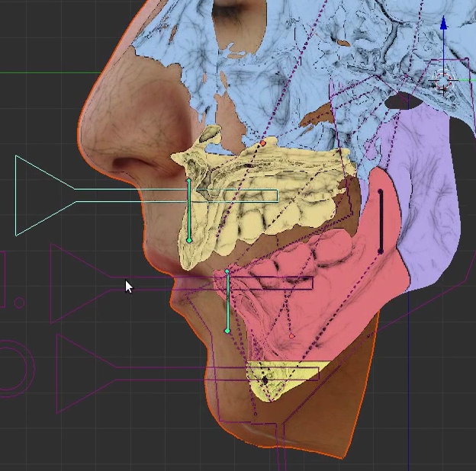Select the small purple circle controller

19,303
